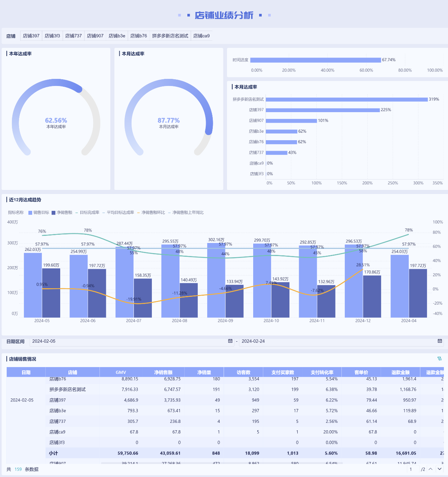This screenshot has height=477, width=448.
Task: Click the start date field 2024-02-05
Action: (127, 341)
